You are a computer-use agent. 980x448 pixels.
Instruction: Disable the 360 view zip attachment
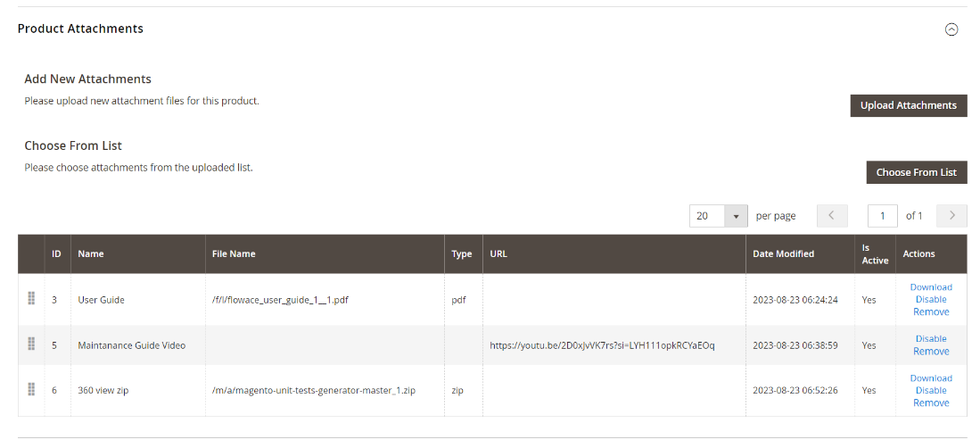click(x=931, y=391)
